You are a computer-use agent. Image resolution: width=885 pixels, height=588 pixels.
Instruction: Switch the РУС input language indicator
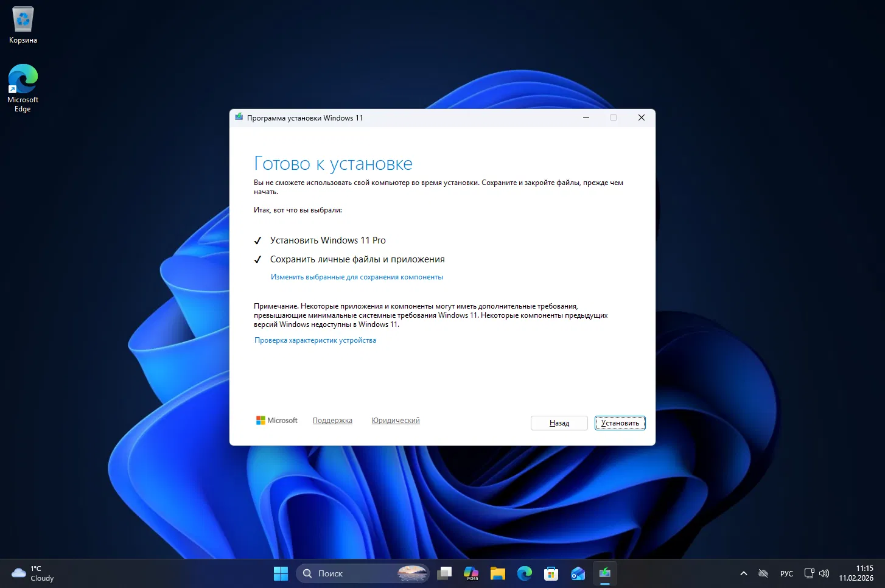tap(786, 573)
